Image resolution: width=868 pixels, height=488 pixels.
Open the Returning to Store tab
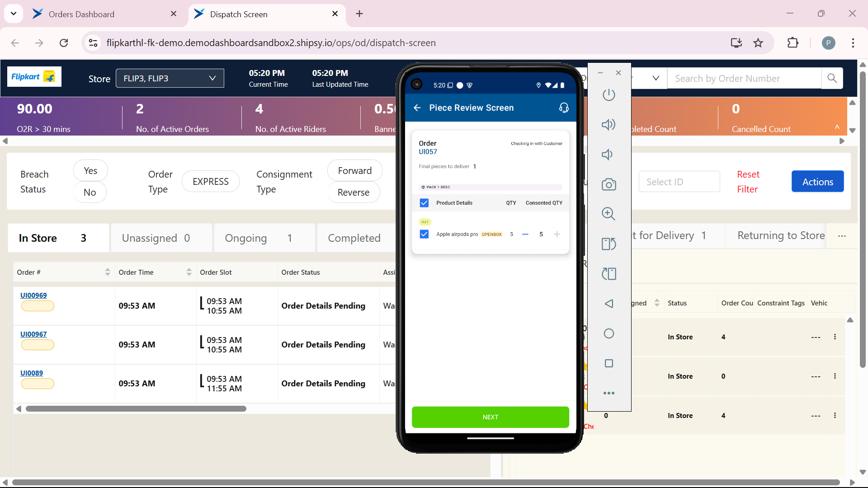click(x=781, y=235)
